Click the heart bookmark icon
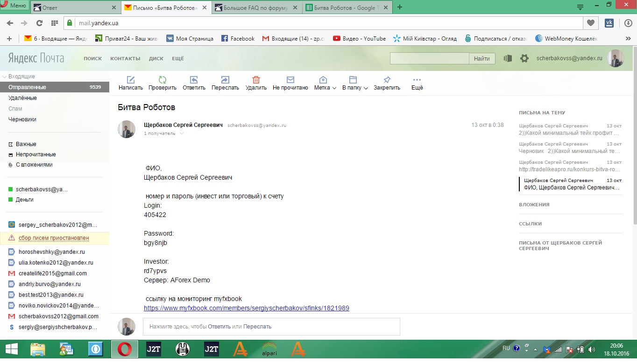 pyautogui.click(x=591, y=23)
